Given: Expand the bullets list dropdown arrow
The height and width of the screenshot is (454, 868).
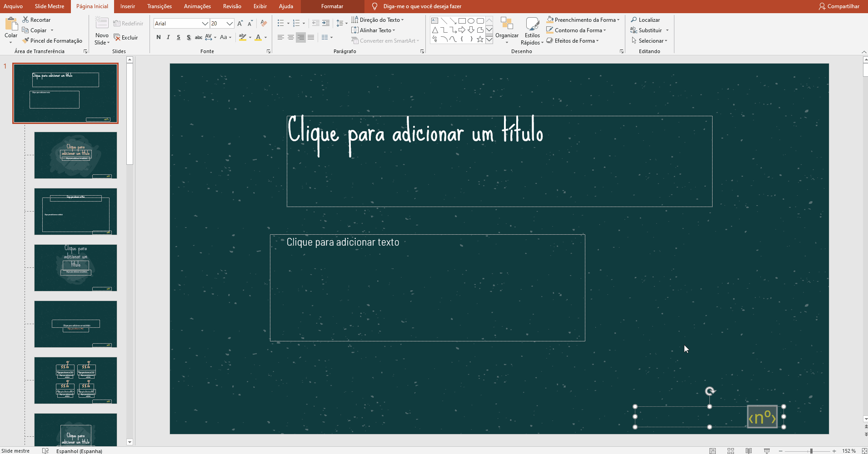Looking at the screenshot, I should point(288,23).
